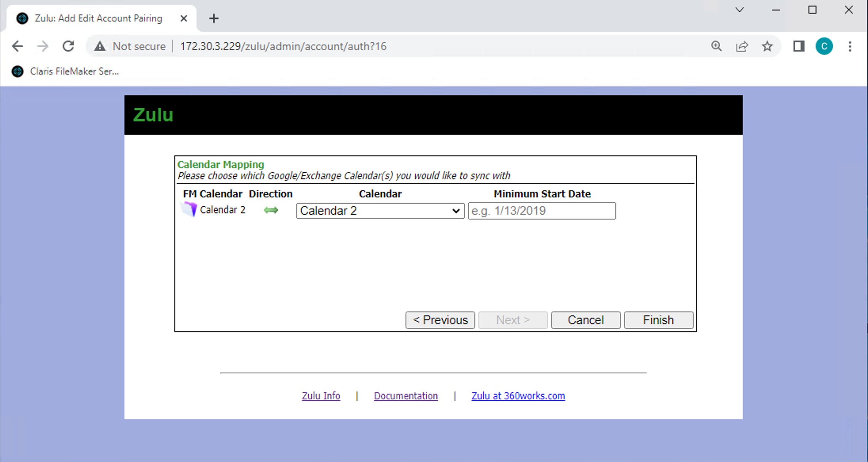Open the zoom magnifier in address bar
868x462 pixels.
click(716, 46)
